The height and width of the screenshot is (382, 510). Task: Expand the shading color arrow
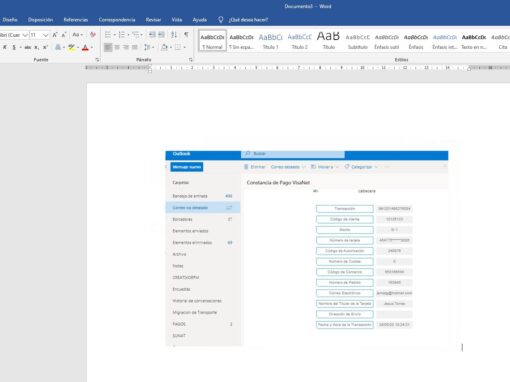click(x=171, y=47)
